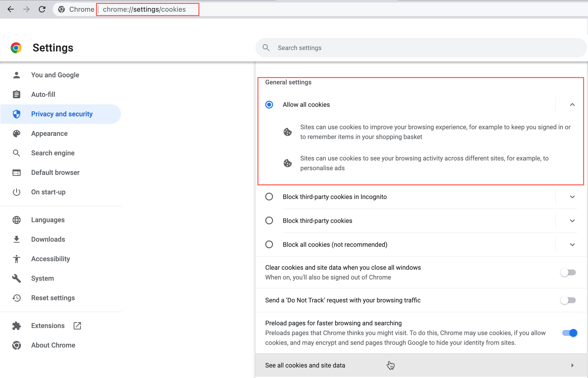Select Block third-party cookies in Incognito

269,197
